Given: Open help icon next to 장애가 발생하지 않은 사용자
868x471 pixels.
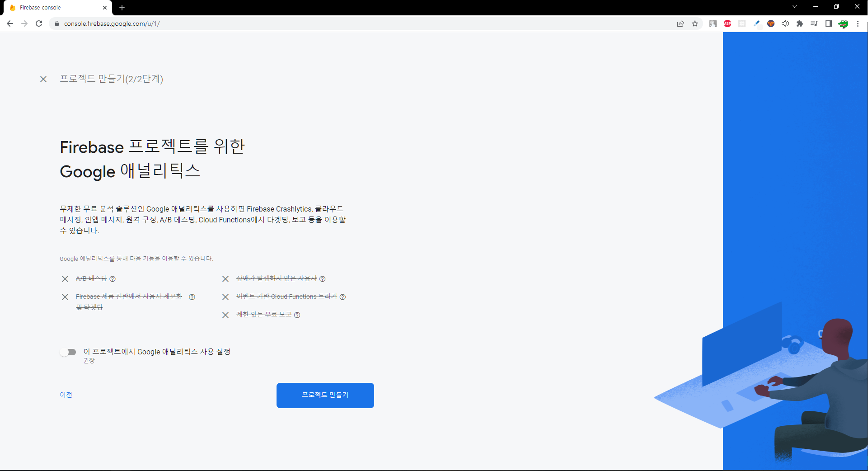Looking at the screenshot, I should 322,279.
